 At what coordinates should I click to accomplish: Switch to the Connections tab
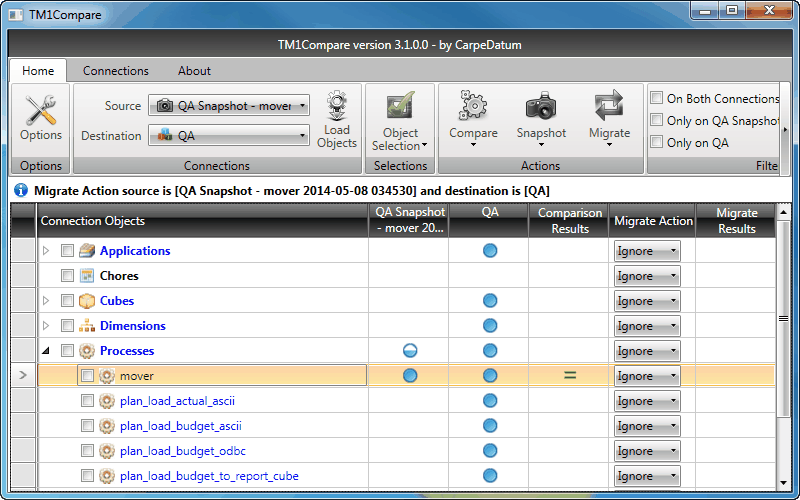click(x=116, y=70)
